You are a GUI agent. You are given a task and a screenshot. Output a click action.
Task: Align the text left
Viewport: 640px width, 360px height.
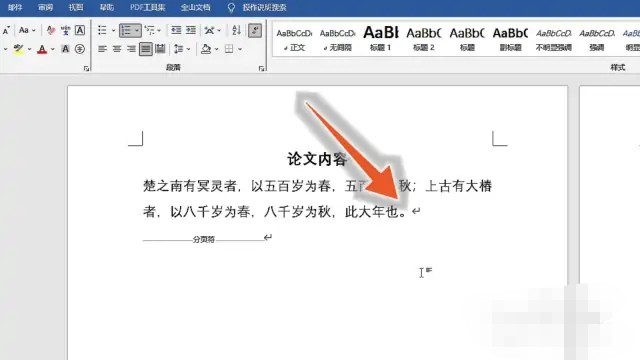tap(102, 49)
